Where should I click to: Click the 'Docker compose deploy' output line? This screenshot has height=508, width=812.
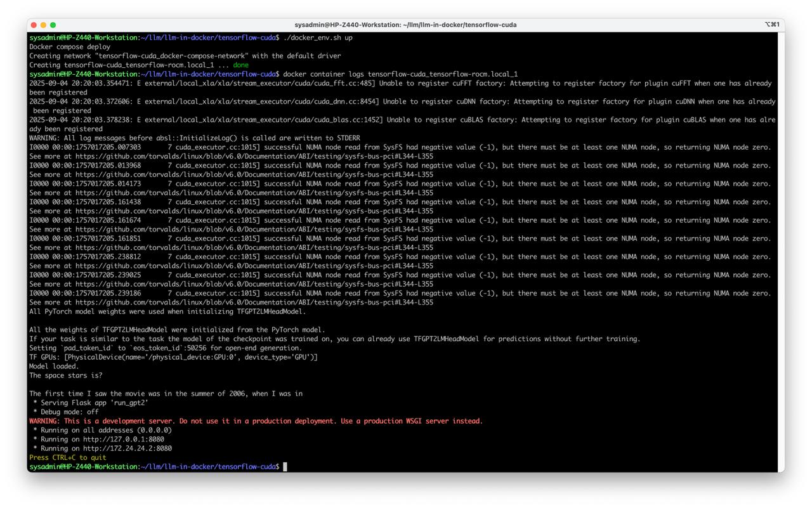[70, 47]
